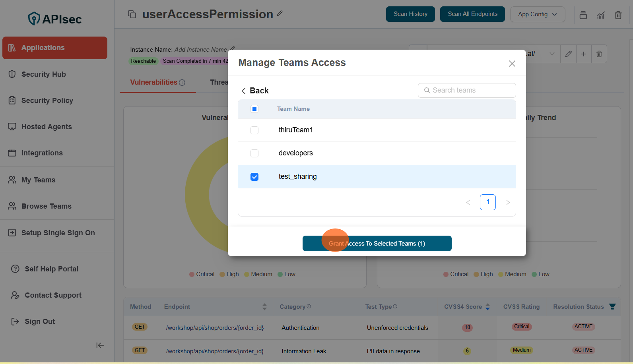Expand the App Config dropdown

(537, 14)
